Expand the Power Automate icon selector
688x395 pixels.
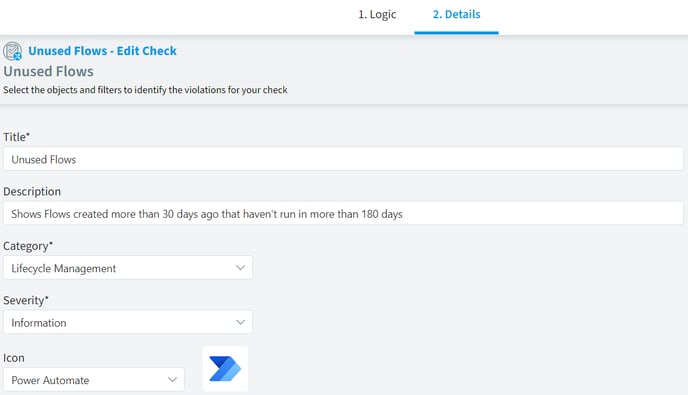click(94, 379)
